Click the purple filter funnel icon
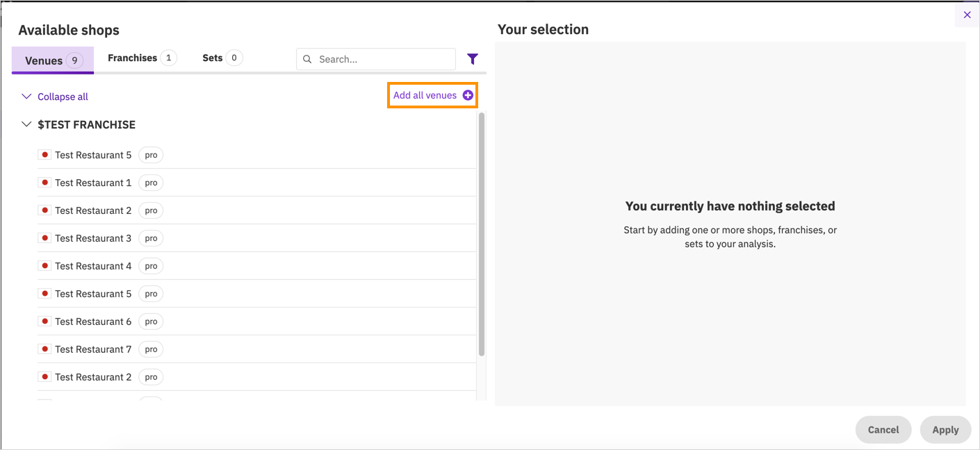The height and width of the screenshot is (450, 980). click(473, 59)
